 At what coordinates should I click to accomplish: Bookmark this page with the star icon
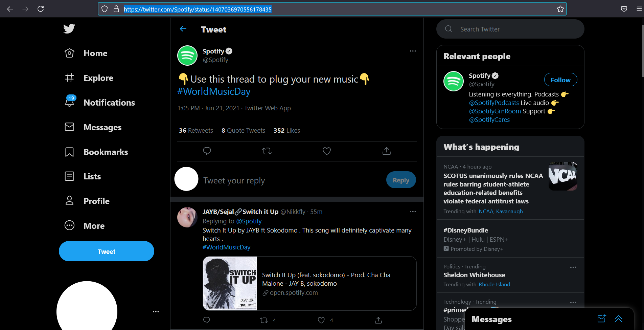click(560, 9)
